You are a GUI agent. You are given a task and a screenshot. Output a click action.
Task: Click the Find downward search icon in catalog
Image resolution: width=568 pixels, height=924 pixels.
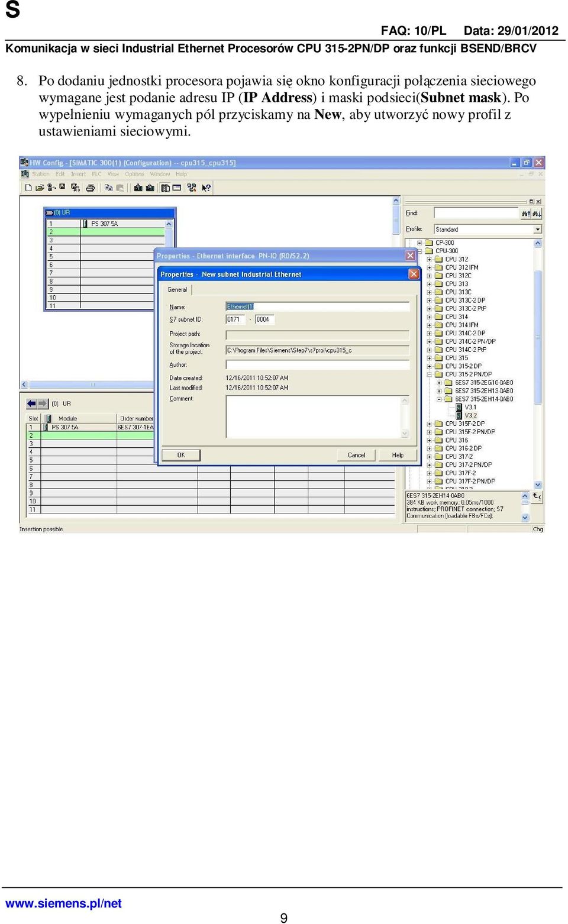tap(537, 214)
